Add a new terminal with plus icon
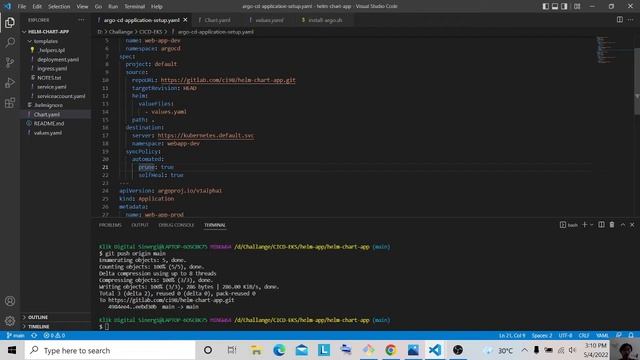This screenshot has width=640, height=360. coord(584,225)
